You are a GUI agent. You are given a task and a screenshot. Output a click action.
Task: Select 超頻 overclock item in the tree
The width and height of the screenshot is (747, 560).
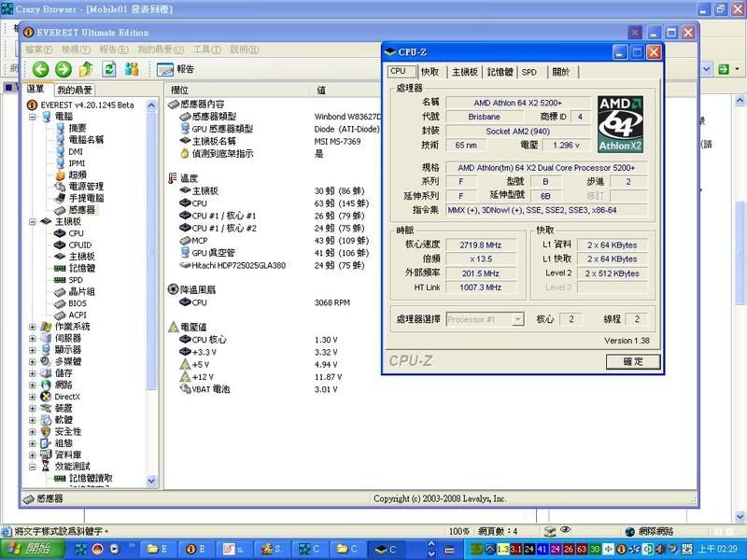pyautogui.click(x=77, y=175)
